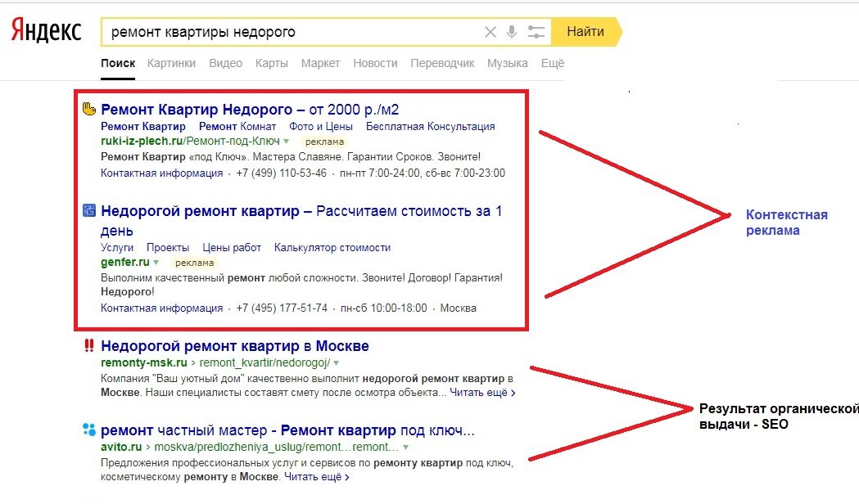This screenshot has width=859, height=504.
Task: Click 'Контактная информация' under ruki-iz-plech.ru ad
Action: (161, 173)
